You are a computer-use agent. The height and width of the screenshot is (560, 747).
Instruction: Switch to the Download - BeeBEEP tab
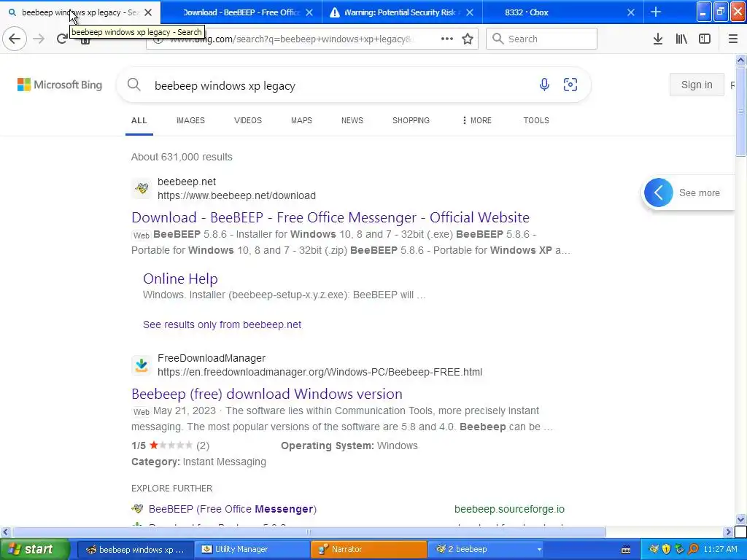click(241, 12)
